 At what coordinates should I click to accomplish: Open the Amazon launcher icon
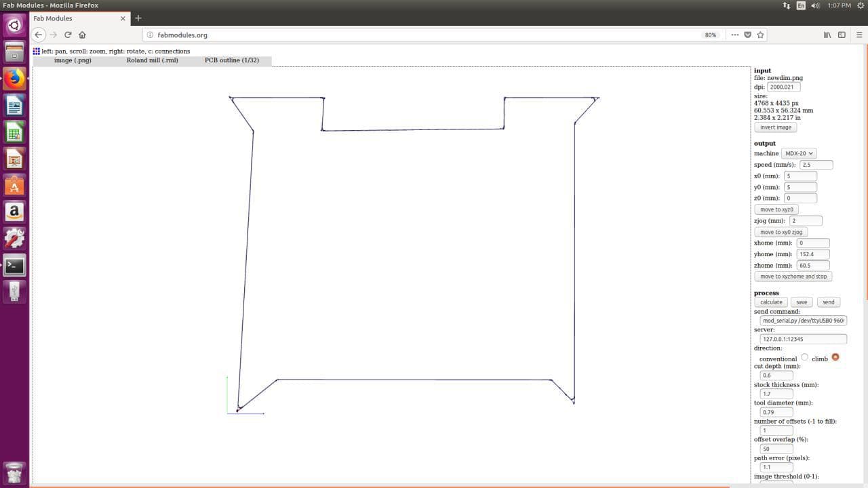tap(14, 212)
